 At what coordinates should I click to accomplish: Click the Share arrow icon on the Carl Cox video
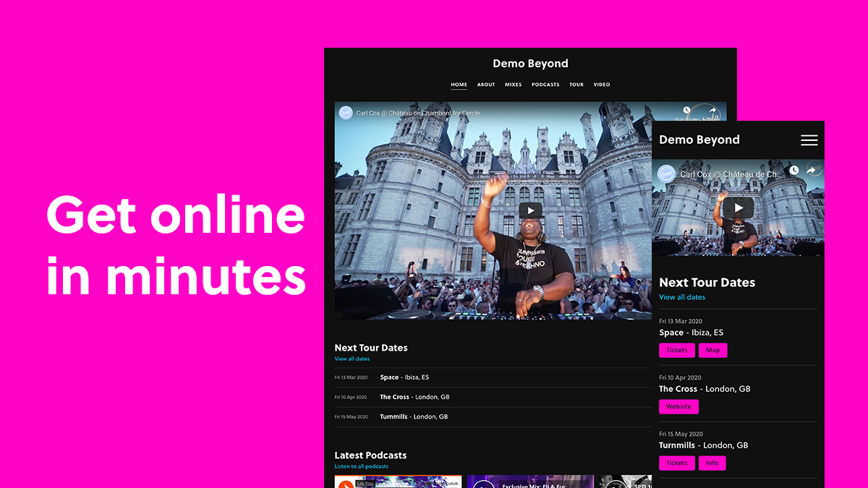pos(713,110)
